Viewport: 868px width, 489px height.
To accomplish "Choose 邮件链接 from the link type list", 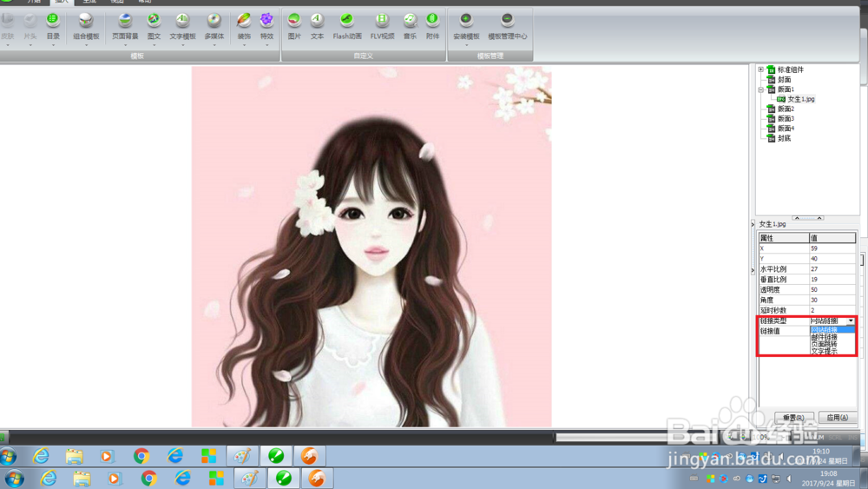I will [832, 337].
